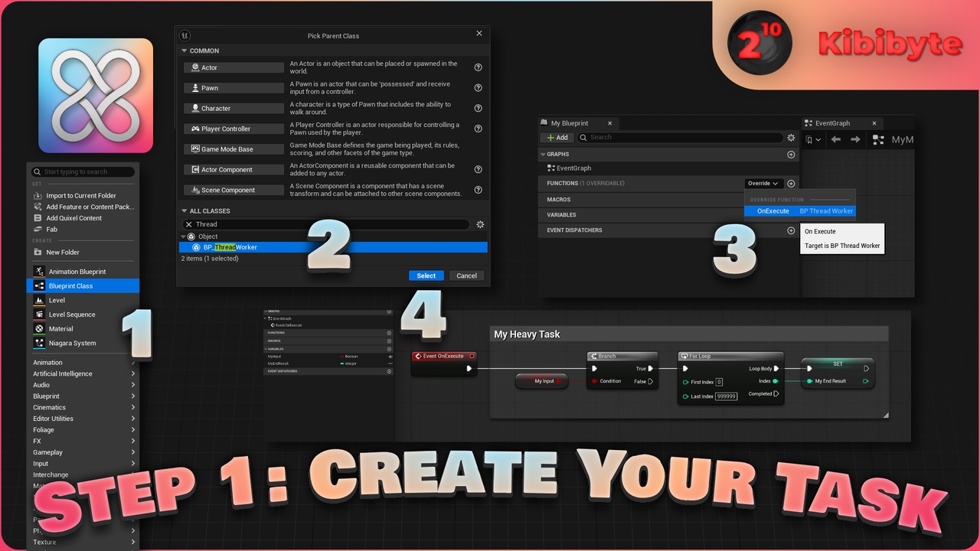Expand the Audio submenu

click(x=83, y=385)
